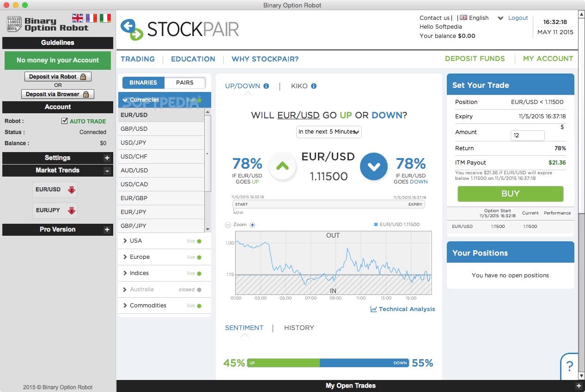585x392 pixels.
Task: Expand the Settings panel
Action: click(x=107, y=158)
